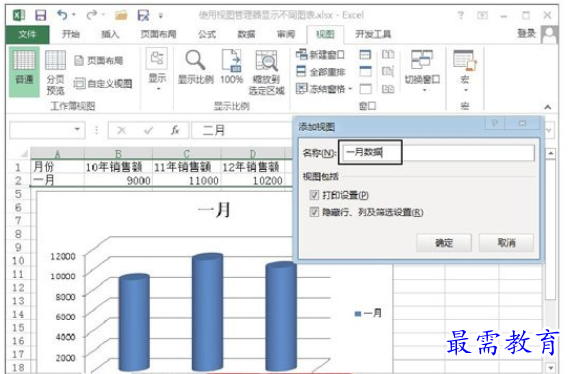Toggle hidden rows, columns and filter checkbox
This screenshot has height=374, width=568.
point(314,212)
